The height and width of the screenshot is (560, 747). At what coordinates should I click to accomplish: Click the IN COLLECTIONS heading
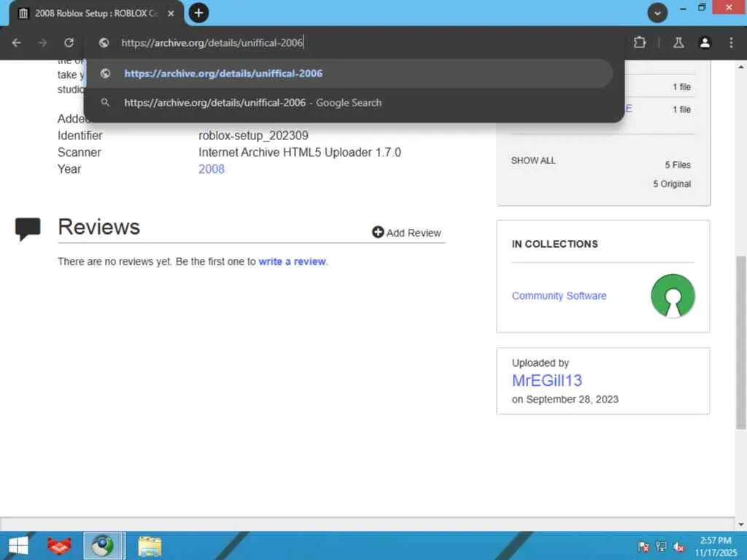click(x=554, y=244)
